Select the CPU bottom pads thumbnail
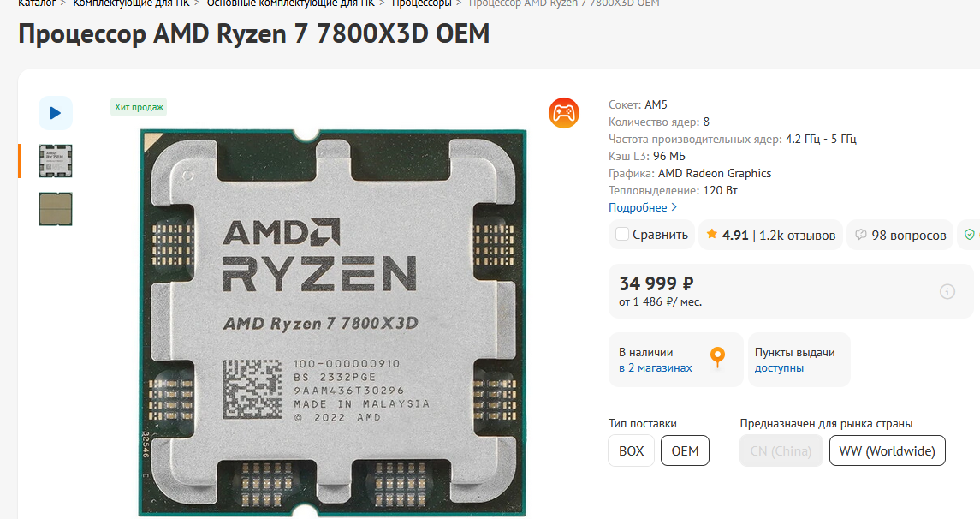This screenshot has height=519, width=980. [56, 209]
